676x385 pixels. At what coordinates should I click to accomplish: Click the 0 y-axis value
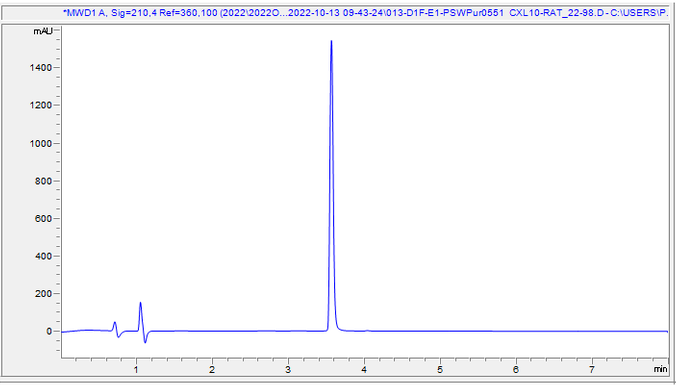click(x=50, y=332)
